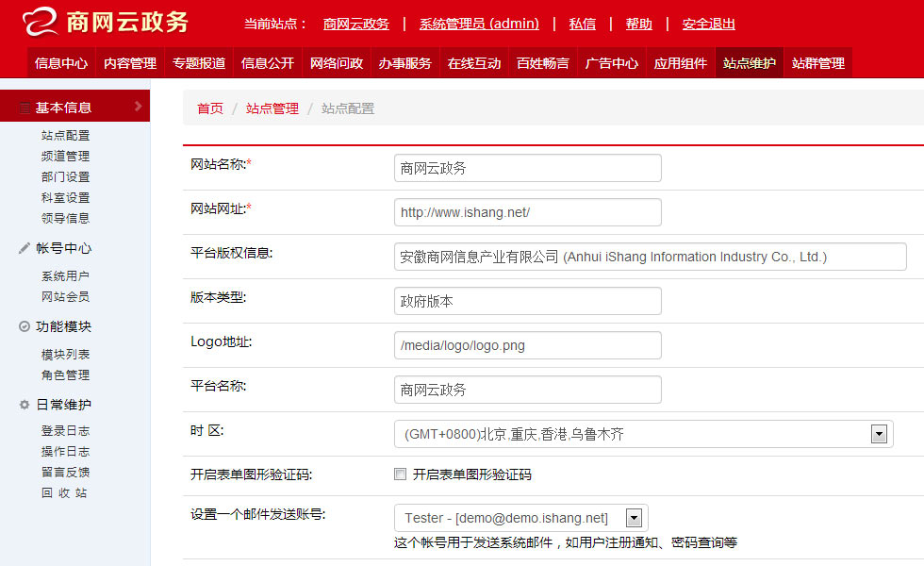Open the 百姓畅言 tab
924x566 pixels.
pyautogui.click(x=543, y=63)
